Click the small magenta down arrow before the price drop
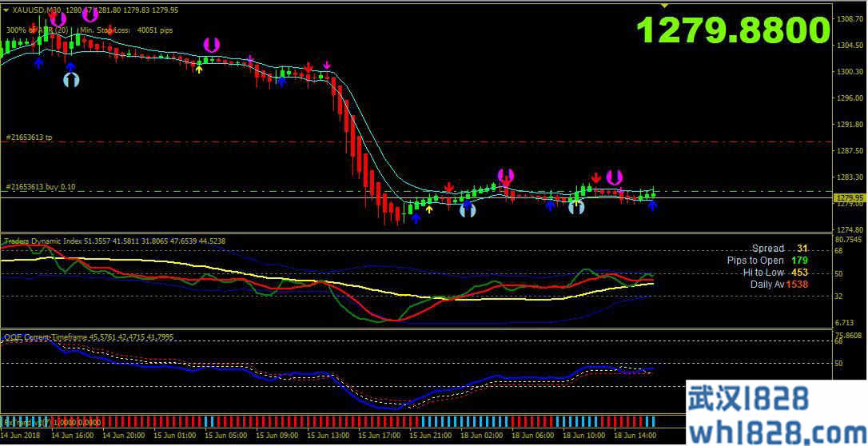The height and width of the screenshot is (446, 868). click(x=326, y=65)
